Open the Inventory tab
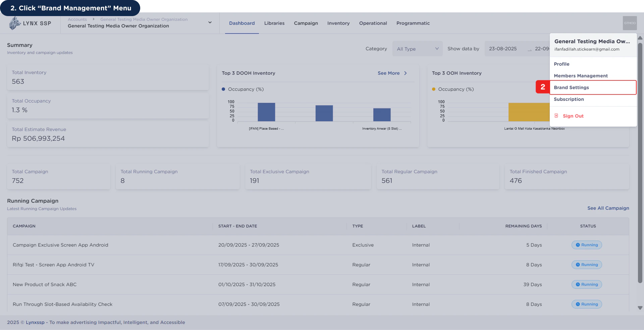Viewport: 644px width, 330px height. (338, 23)
